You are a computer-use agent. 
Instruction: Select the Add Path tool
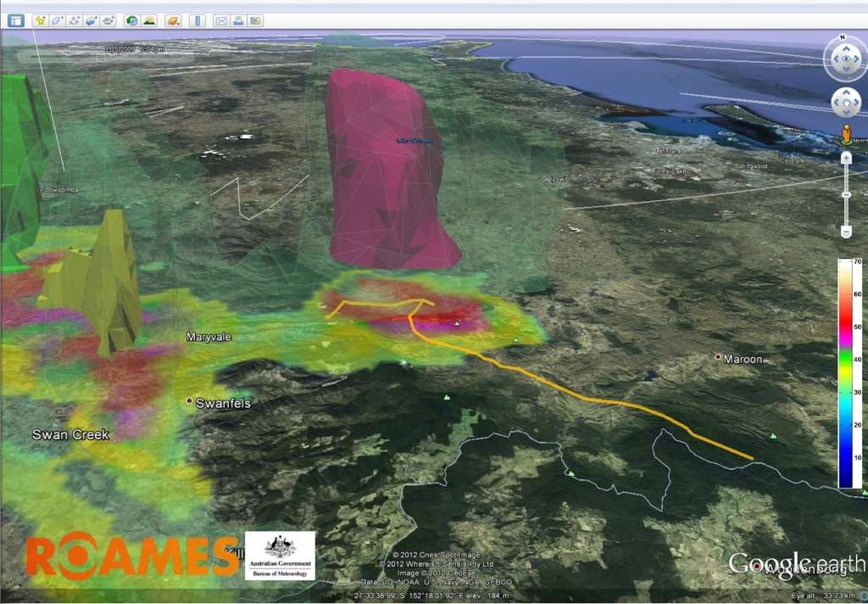[x=74, y=20]
